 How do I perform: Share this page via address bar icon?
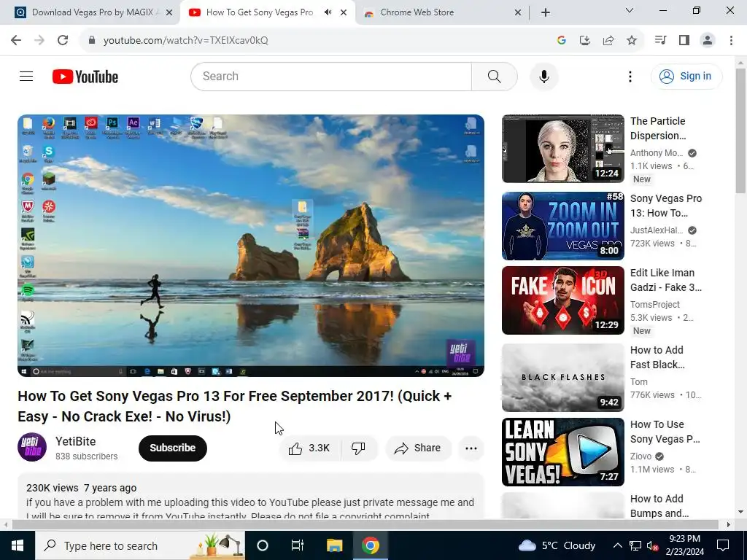pyautogui.click(x=608, y=40)
